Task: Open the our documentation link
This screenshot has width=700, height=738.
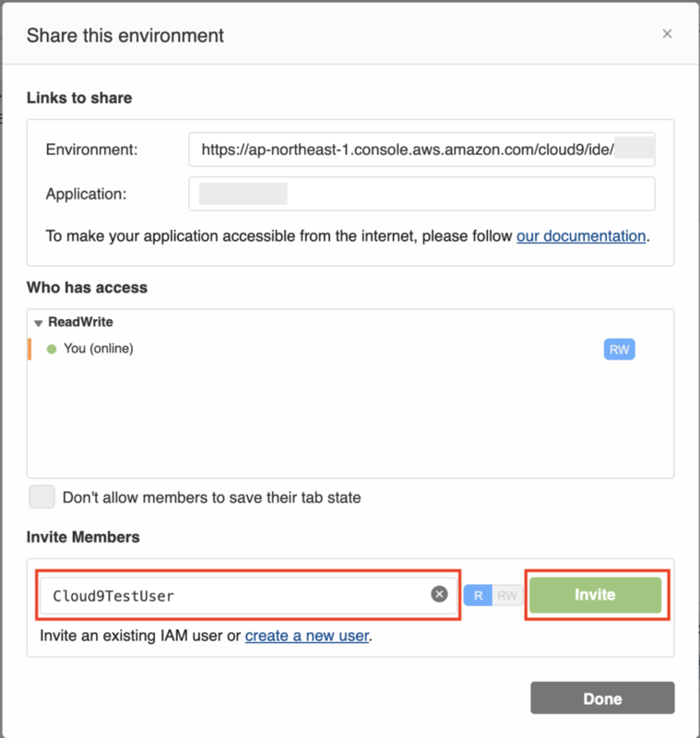Action: tap(581, 236)
